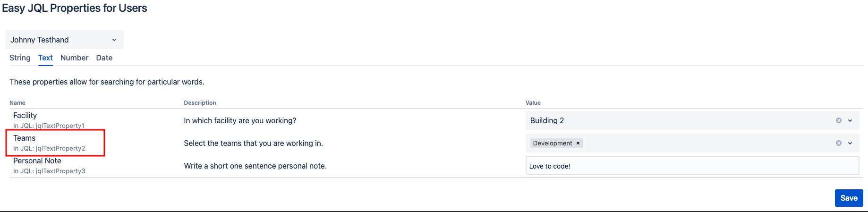Screen dimensions: 868x212
Task: Open the Number properties tab
Action: click(x=74, y=58)
